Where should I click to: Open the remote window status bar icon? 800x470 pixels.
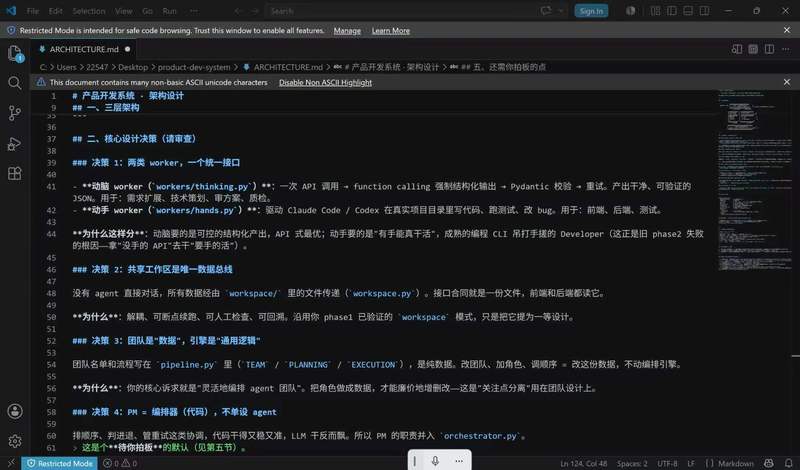11,463
